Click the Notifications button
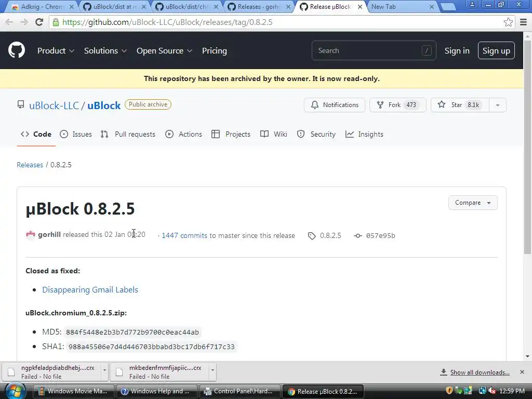The image size is (532, 399). pos(335,105)
